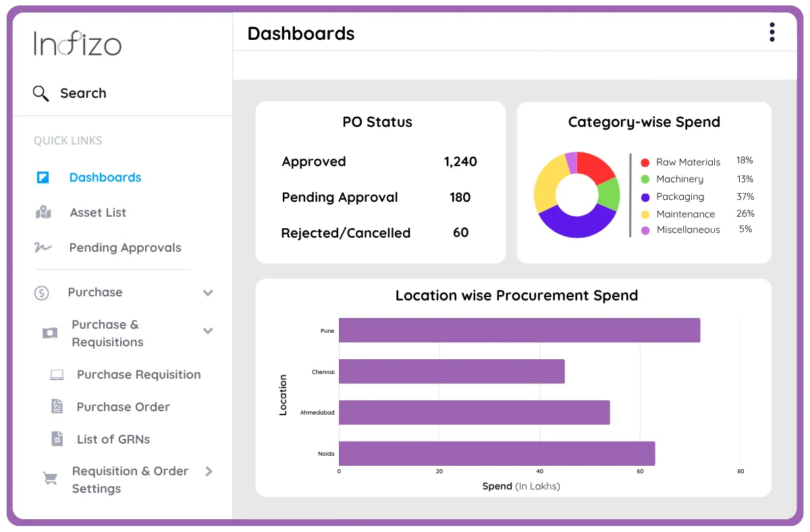Click the Pending Approvals wave icon
This screenshot has height=532, width=810.
43,248
